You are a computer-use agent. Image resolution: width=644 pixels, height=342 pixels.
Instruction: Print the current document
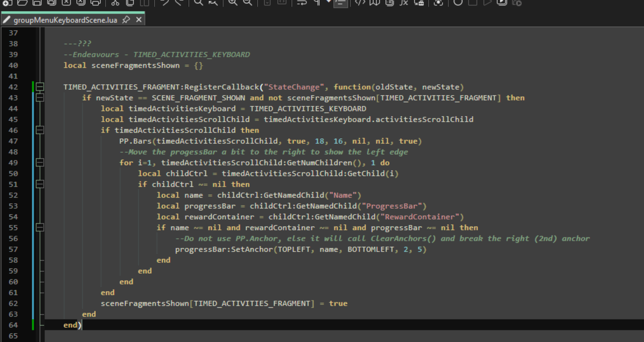[95, 2]
